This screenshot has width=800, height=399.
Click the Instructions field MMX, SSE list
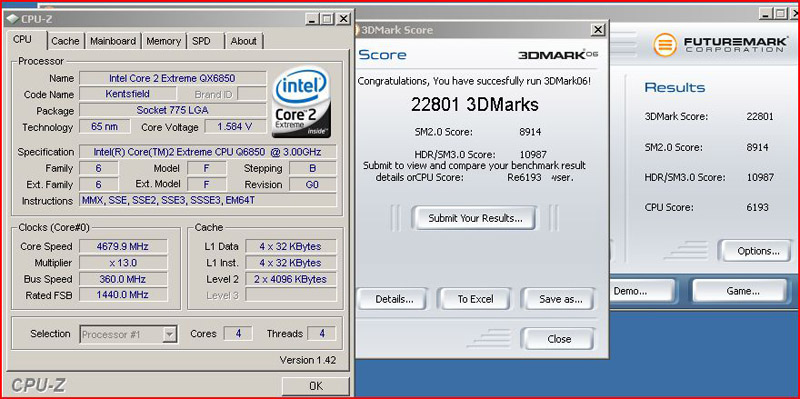pyautogui.click(x=208, y=201)
